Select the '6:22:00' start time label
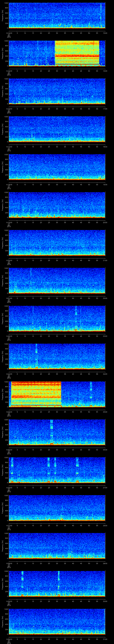Screen dimensions: 114x644 (x=9, y=336)
